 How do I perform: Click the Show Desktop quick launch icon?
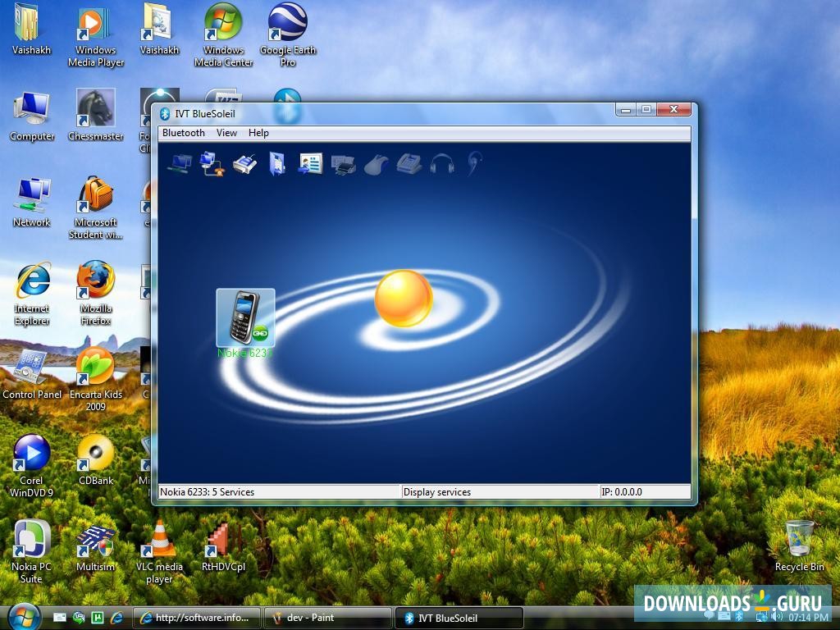pyautogui.click(x=59, y=618)
